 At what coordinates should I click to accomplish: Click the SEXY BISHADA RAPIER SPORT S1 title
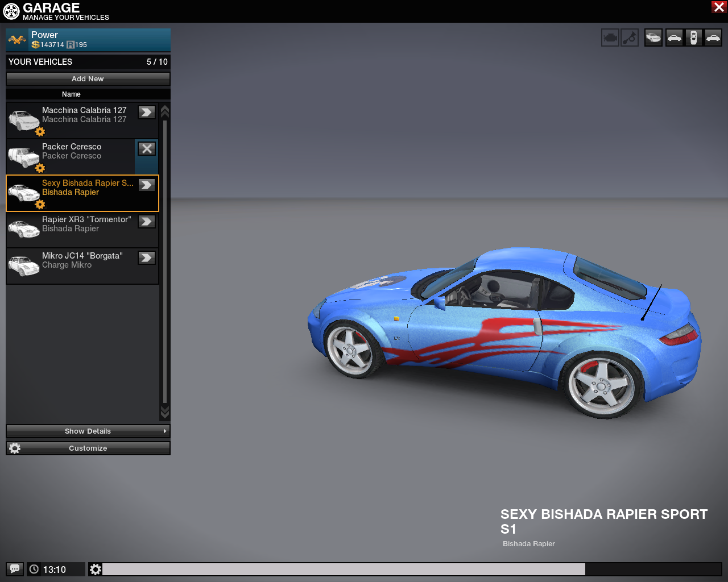pos(604,522)
